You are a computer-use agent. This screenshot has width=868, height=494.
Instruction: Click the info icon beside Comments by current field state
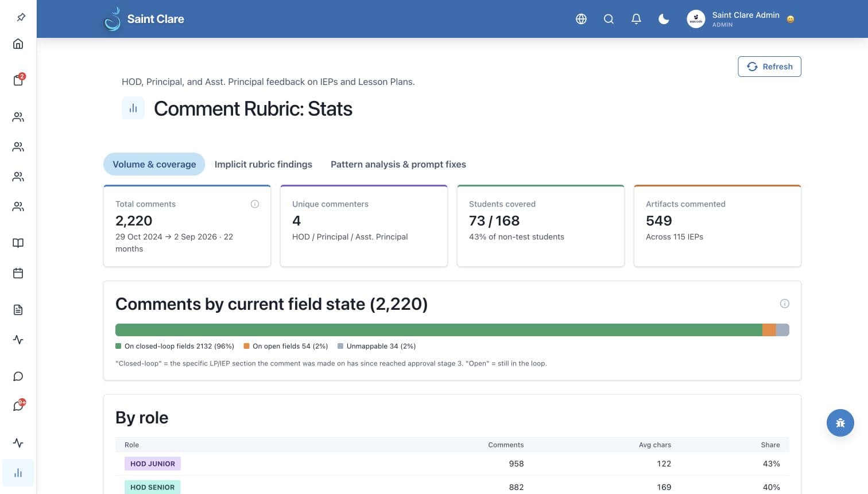[785, 304]
